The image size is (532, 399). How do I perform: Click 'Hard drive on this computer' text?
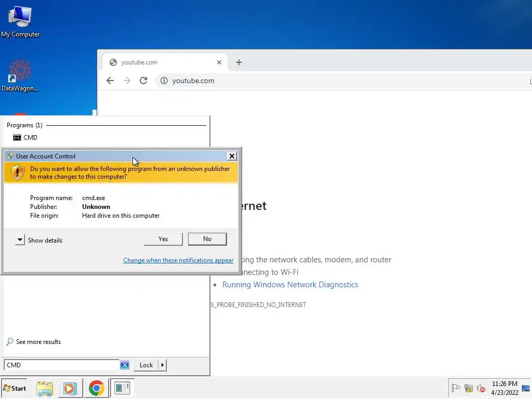[x=121, y=216]
